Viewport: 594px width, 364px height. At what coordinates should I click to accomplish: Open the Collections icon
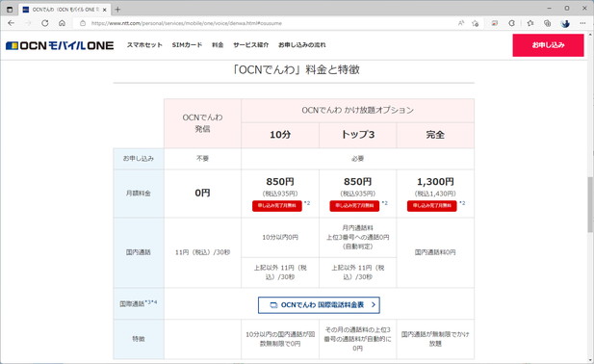[x=547, y=23]
